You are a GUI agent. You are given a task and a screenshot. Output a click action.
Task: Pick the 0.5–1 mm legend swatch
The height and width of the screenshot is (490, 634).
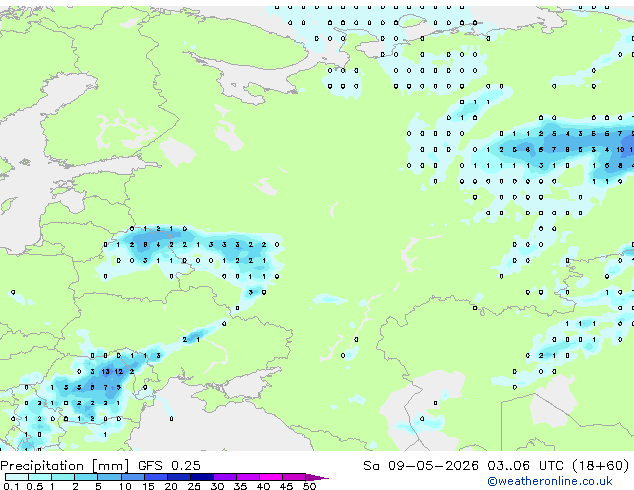(x=40, y=477)
